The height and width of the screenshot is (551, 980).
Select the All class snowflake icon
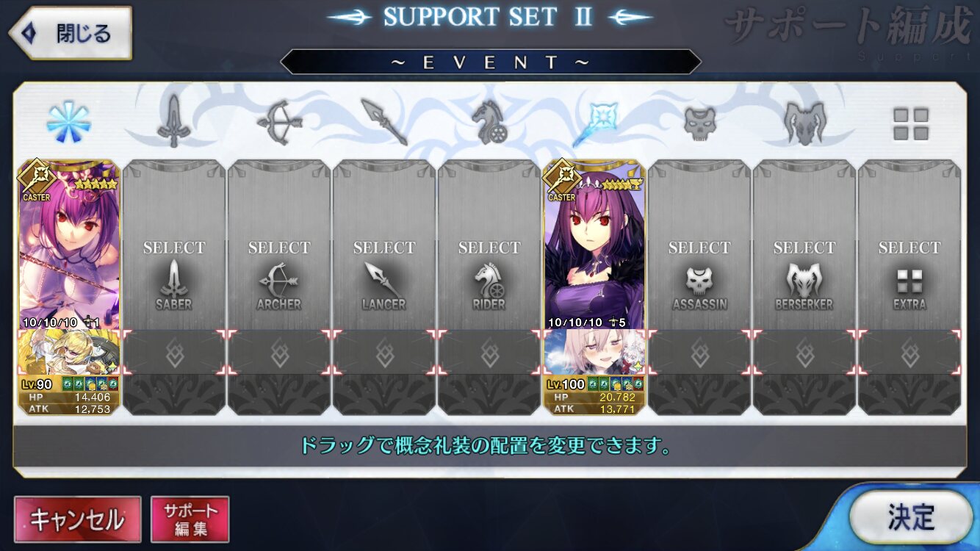69,122
